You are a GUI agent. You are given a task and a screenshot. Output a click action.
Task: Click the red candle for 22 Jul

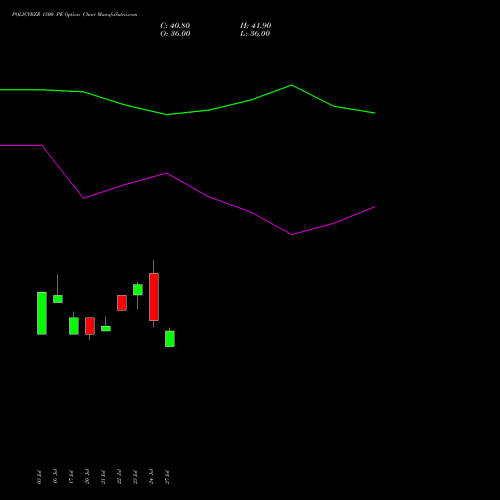click(x=122, y=303)
